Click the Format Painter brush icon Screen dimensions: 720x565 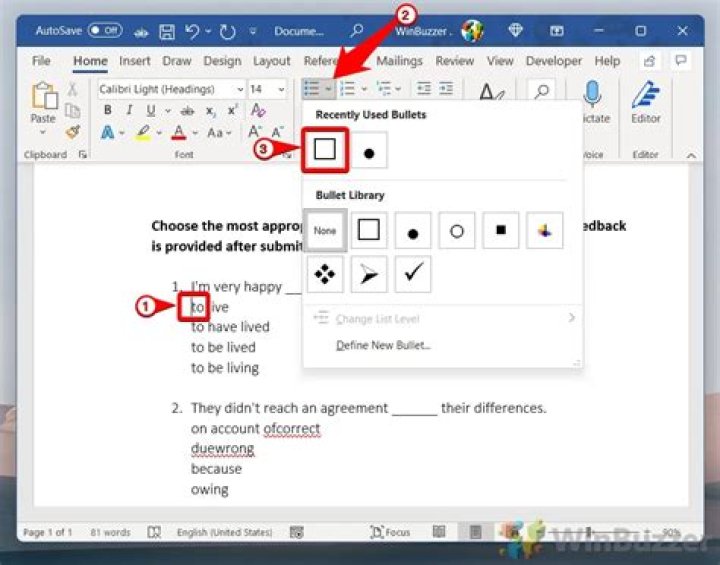(x=72, y=132)
